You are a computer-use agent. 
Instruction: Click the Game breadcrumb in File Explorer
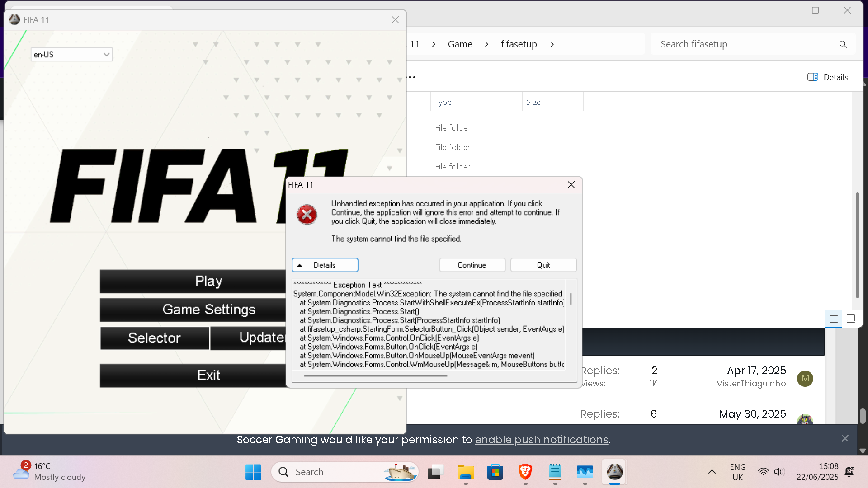[x=460, y=44]
